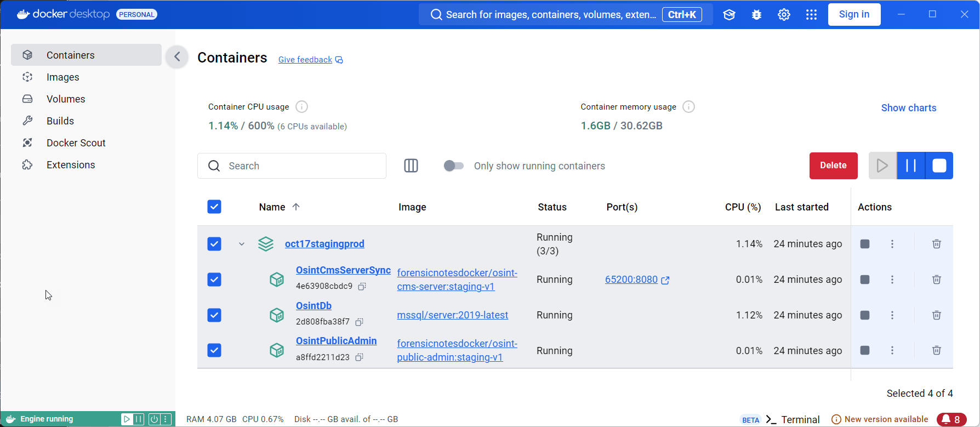Image resolution: width=980 pixels, height=427 pixels.
Task: Open the Terminal panel in status bar
Action: click(793, 419)
